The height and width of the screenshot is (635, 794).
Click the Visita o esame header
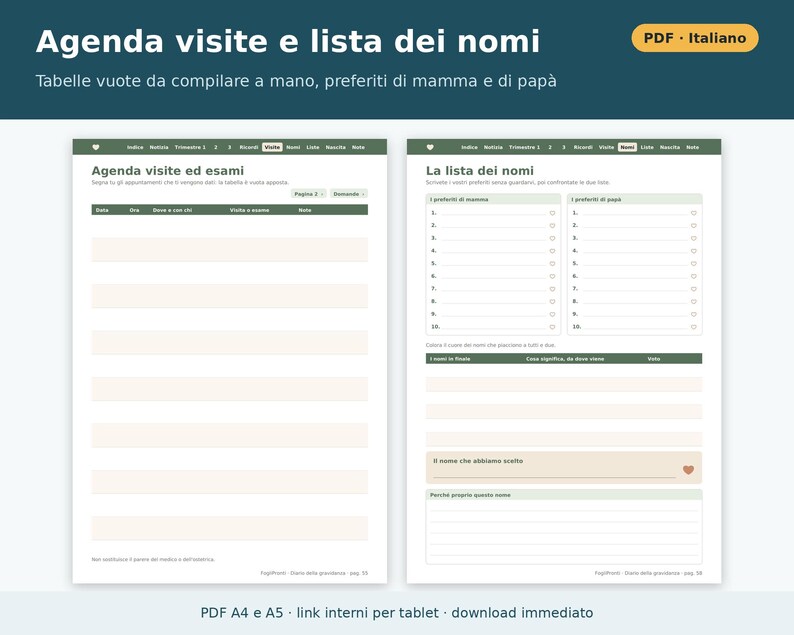pyautogui.click(x=250, y=210)
